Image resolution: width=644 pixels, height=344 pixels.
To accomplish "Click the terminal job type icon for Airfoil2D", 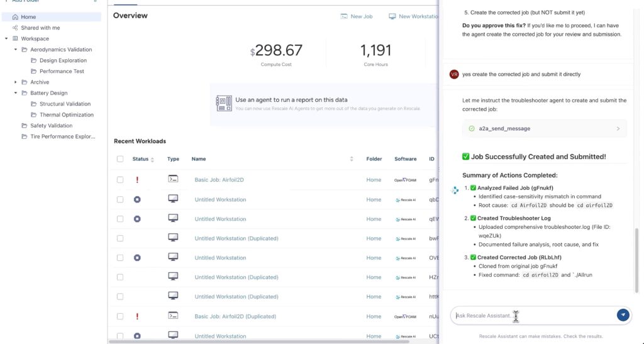I will click(x=173, y=179).
